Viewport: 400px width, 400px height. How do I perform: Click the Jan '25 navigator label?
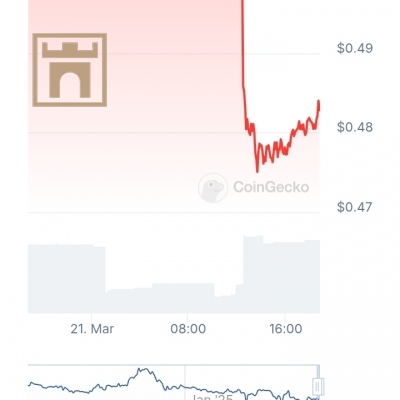click(210, 397)
